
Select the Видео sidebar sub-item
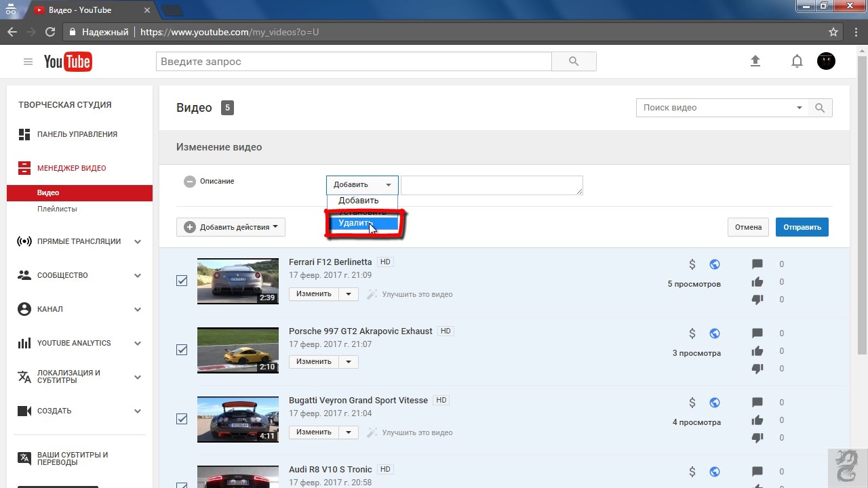pyautogui.click(x=80, y=193)
